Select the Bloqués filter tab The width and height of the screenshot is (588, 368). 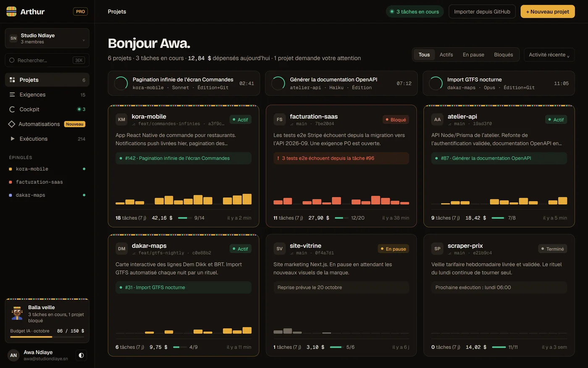click(x=504, y=55)
